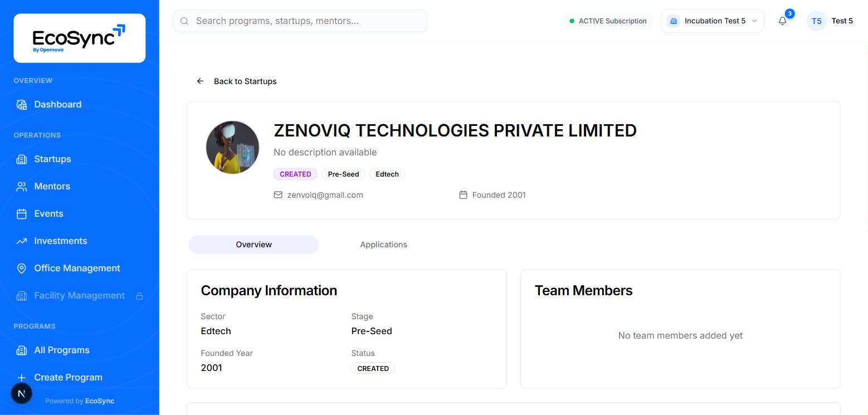Click the search magnifier icon
The height and width of the screenshot is (415, 868).
[184, 21]
